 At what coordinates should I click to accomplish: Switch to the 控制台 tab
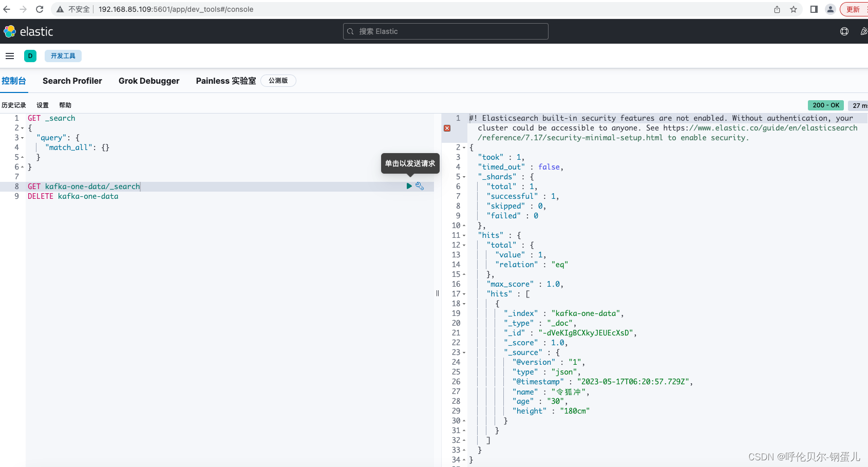click(x=14, y=81)
